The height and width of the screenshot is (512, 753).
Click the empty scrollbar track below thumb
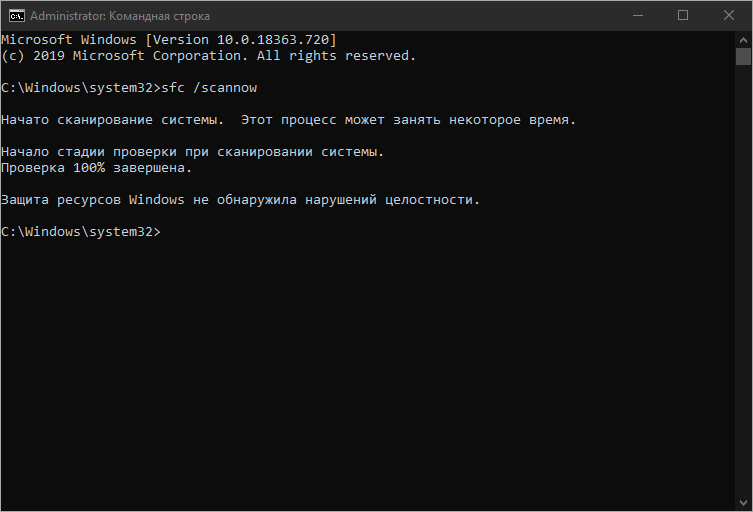click(743, 280)
